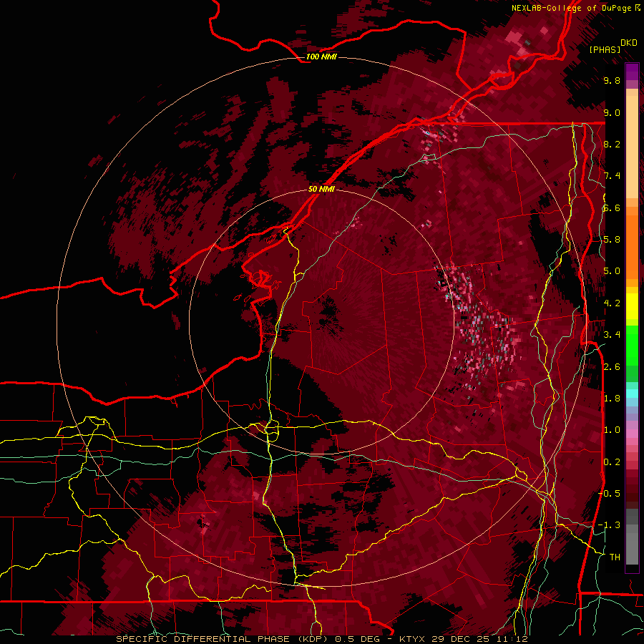The width and height of the screenshot is (644, 644).
Task: Click the -0.5 value on the color scale
Action: 610,494
